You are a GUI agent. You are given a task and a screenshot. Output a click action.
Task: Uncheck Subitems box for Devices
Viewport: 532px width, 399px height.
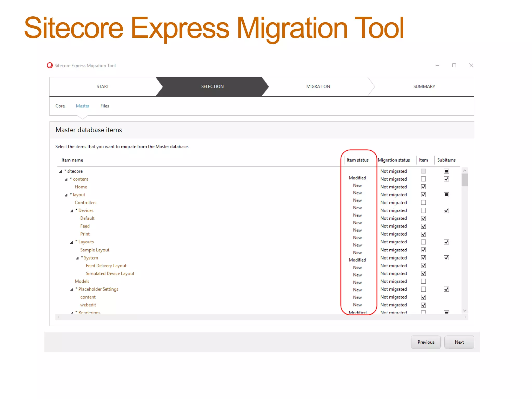[x=446, y=210]
